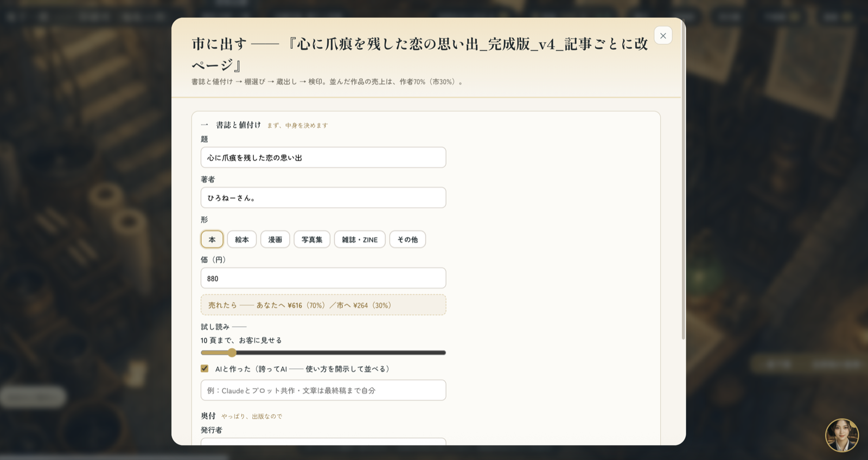This screenshot has width=868, height=460.
Task: Uncheck the AIと作った checkbox
Action: [x=205, y=368]
